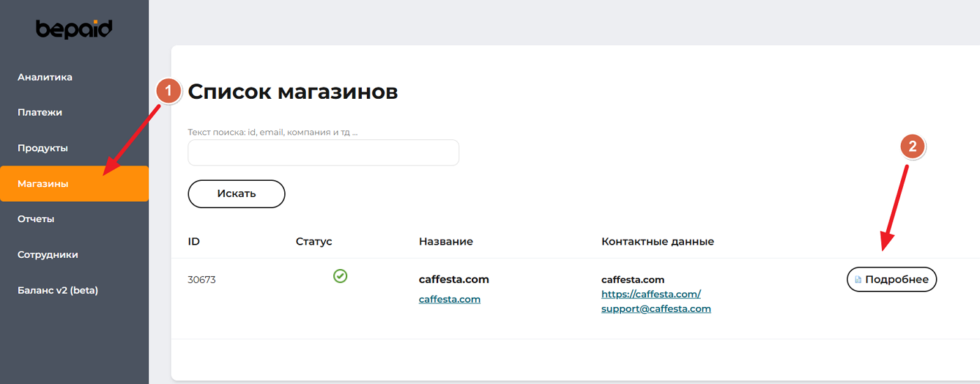
Task: Open the Продукты menu item
Action: (x=43, y=148)
